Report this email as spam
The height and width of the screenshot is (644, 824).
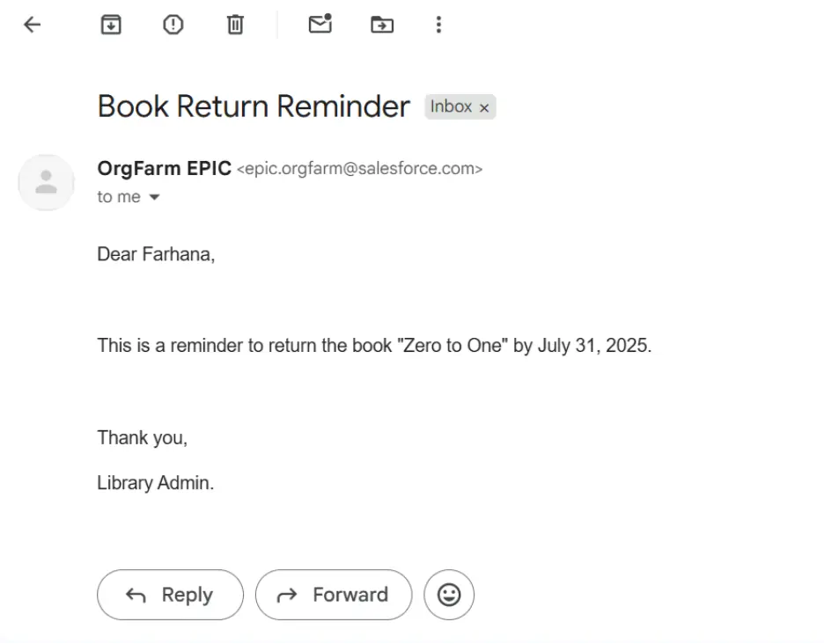(x=173, y=25)
